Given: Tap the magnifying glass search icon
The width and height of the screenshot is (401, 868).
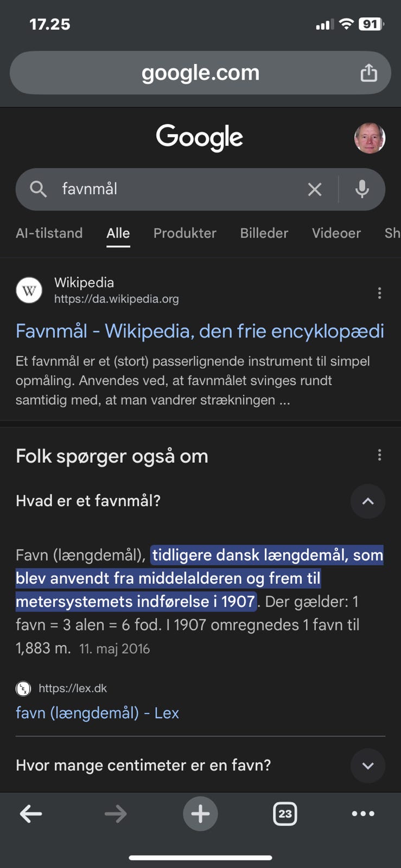Looking at the screenshot, I should pyautogui.click(x=38, y=189).
